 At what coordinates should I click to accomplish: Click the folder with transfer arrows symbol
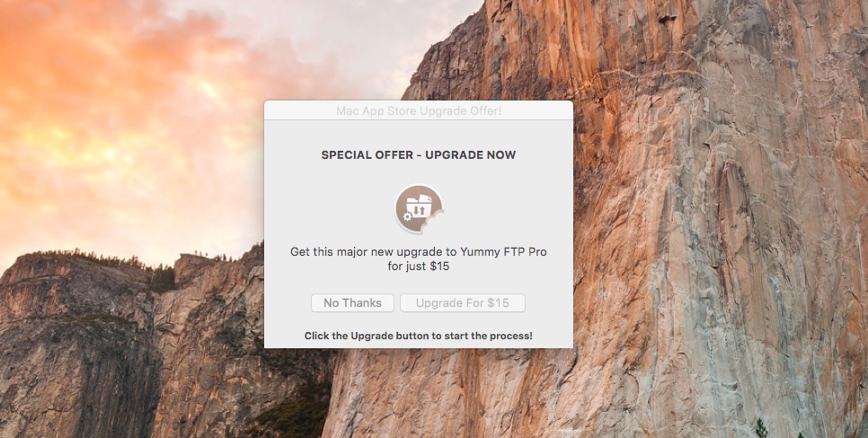click(x=419, y=206)
